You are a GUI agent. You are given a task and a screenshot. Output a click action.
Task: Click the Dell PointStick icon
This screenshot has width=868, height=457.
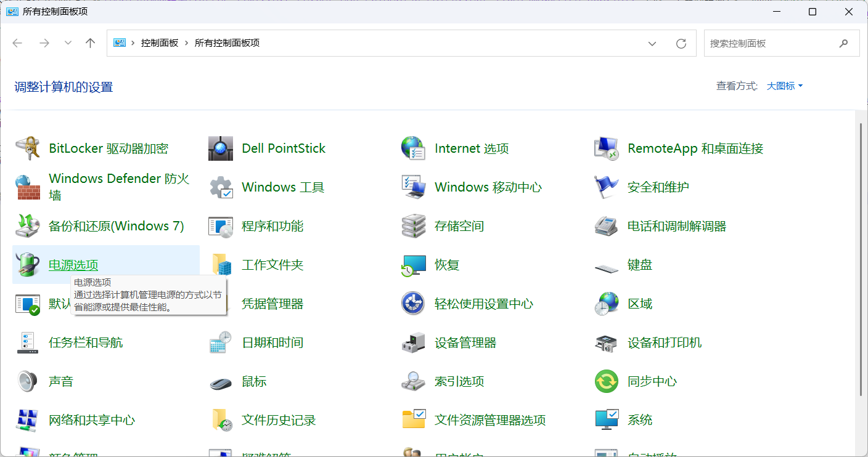point(221,148)
